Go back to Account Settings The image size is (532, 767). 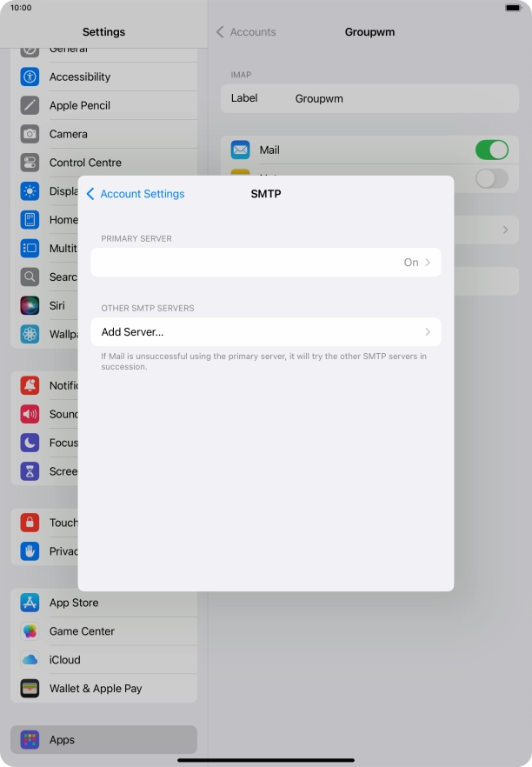tap(136, 194)
